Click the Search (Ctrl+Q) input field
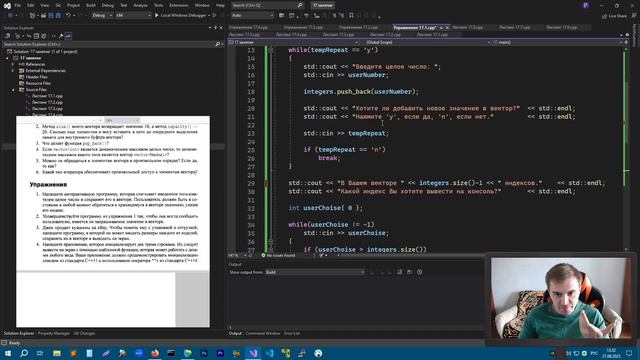Screen dimensions: 640x360 pyautogui.click(x=267, y=5)
